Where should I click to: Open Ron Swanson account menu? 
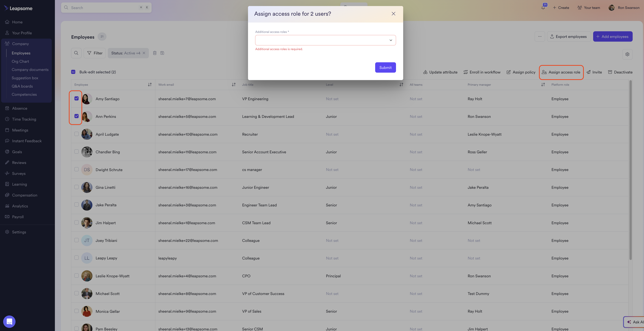[x=624, y=8]
